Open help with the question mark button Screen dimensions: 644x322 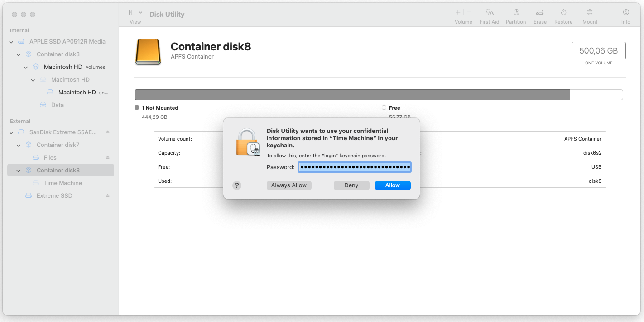(237, 185)
